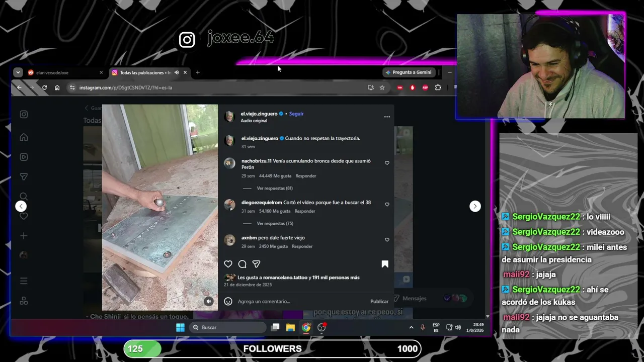Open the browser home page
The width and height of the screenshot is (644, 362).
[57, 87]
